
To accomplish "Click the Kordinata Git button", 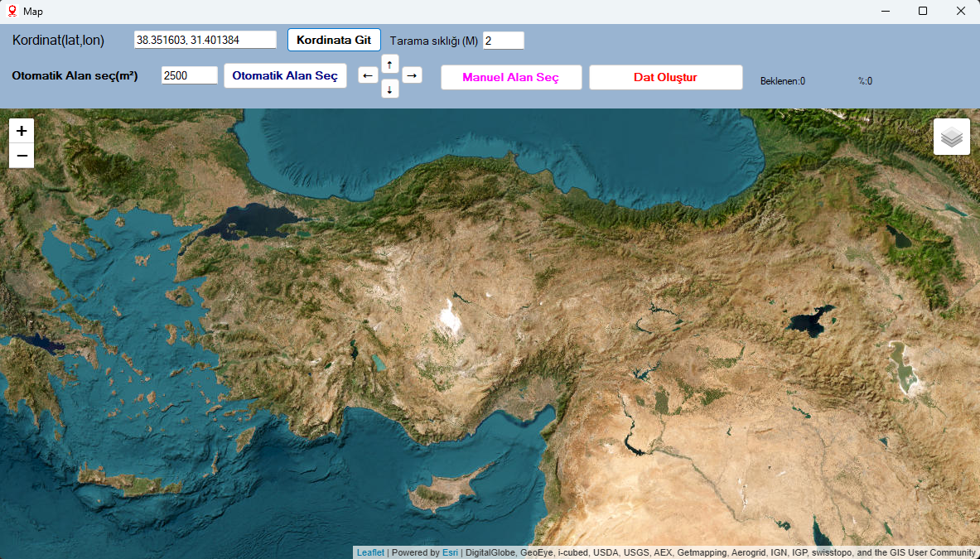I will pos(334,40).
